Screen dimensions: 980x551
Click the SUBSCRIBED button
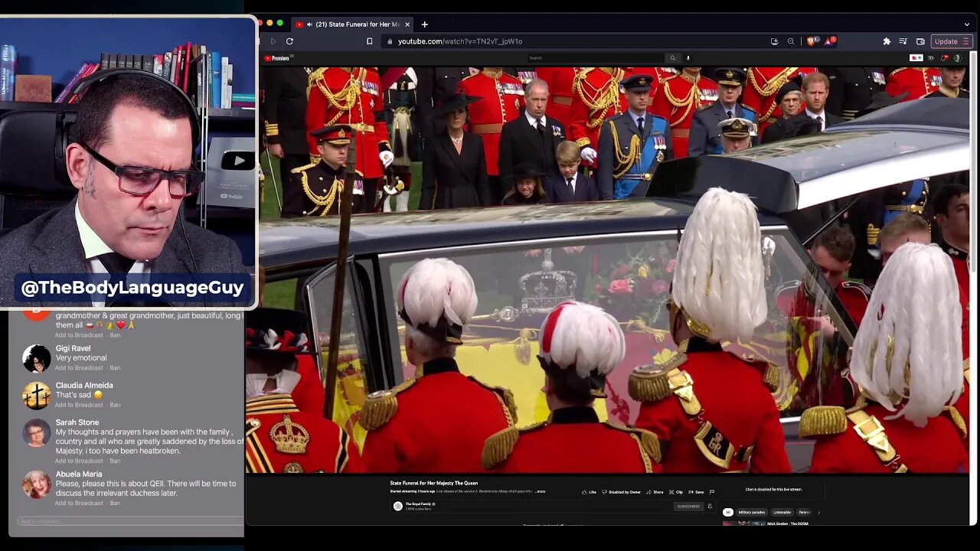click(688, 507)
